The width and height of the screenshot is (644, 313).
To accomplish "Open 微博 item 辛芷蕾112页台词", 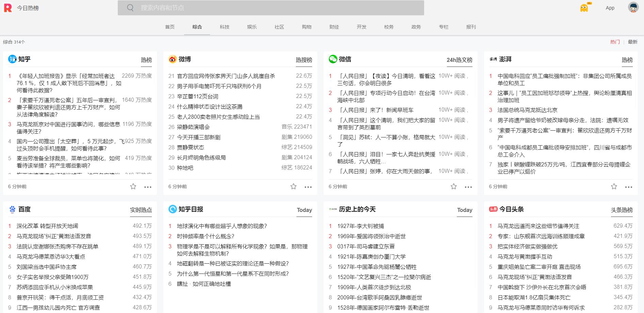I will pyautogui.click(x=197, y=97).
